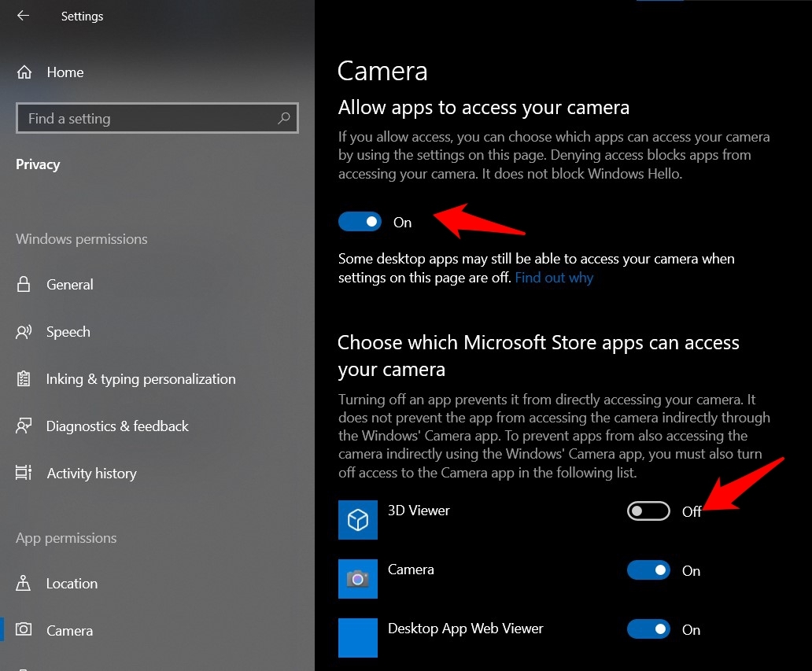
Task: Enable camera access for 3D Viewer
Action: tap(648, 511)
